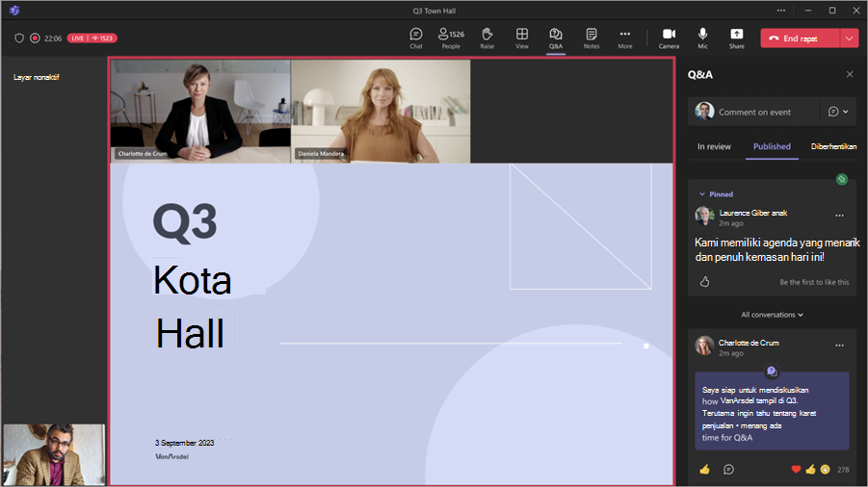Open the Chat panel
Viewport: 868px width, 487px height.
[416, 38]
